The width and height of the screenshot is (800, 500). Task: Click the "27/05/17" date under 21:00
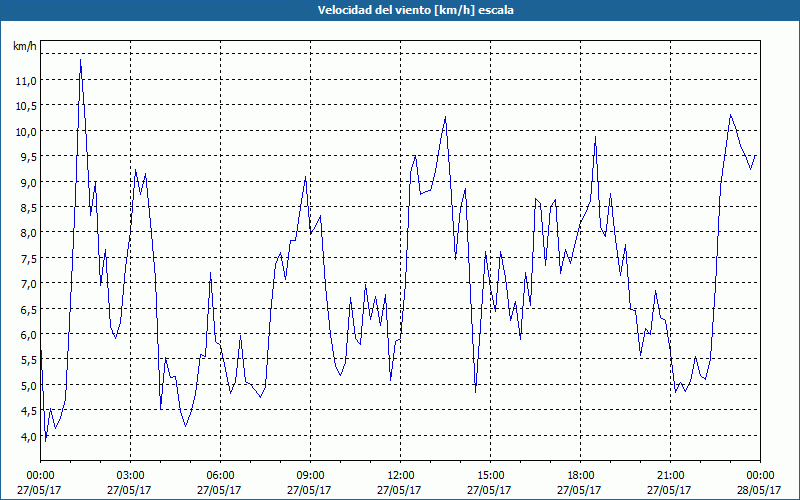669,490
